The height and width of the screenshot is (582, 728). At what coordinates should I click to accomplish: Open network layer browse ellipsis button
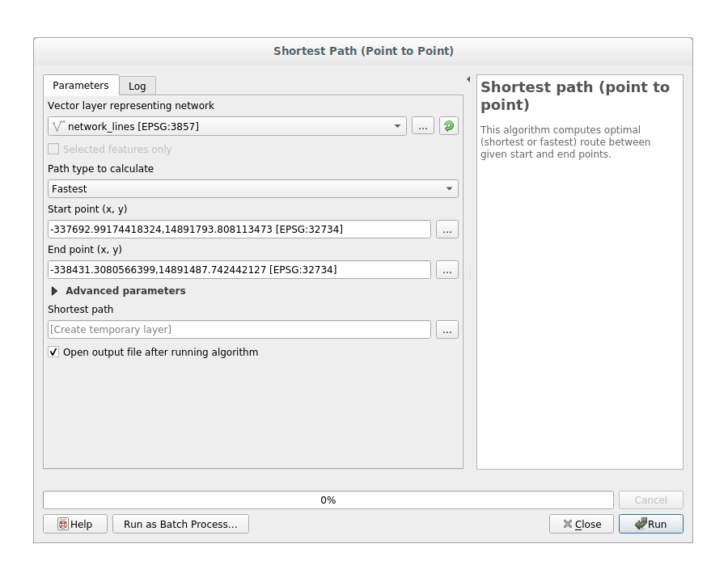pos(422,126)
